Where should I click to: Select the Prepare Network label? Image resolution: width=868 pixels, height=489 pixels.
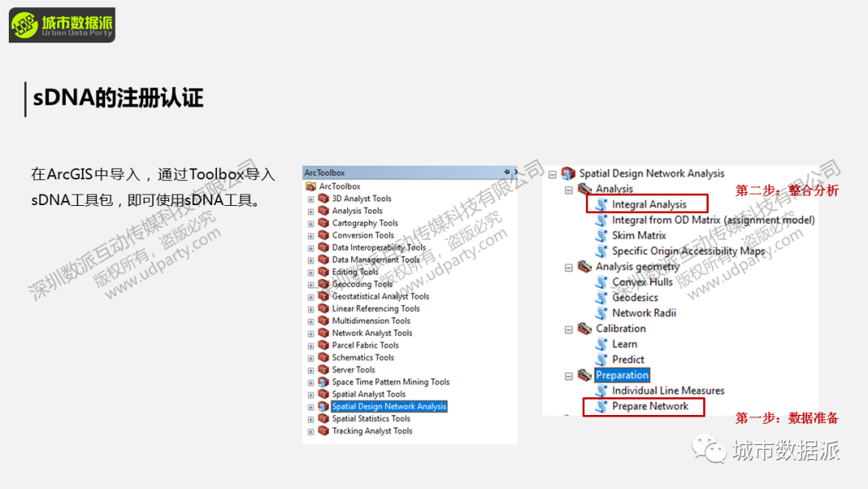650,406
